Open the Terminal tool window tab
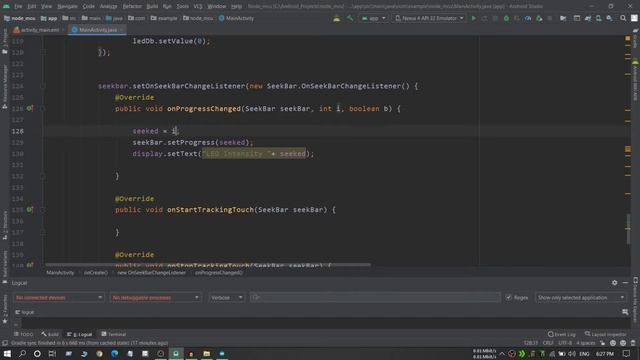Viewport: 640px width, 360px height. [x=113, y=334]
